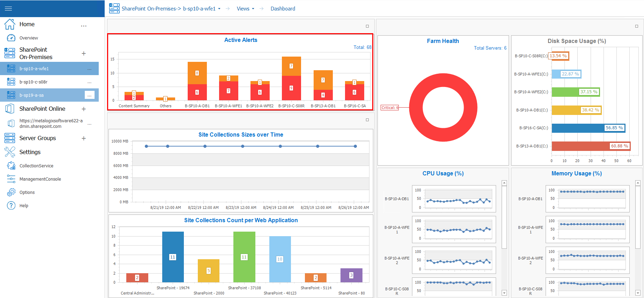The height and width of the screenshot is (298, 644).
Task: Click the hamburger menu icon
Action: pos(8,8)
